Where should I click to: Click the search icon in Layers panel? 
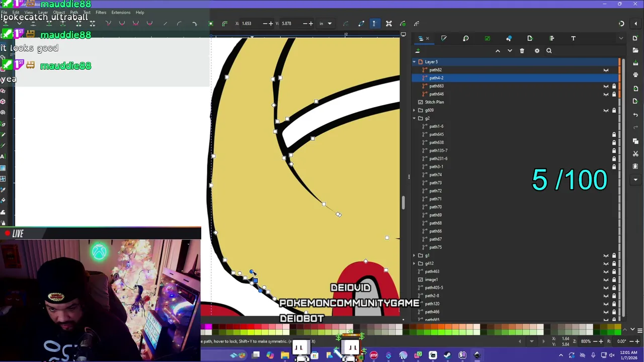tap(549, 51)
